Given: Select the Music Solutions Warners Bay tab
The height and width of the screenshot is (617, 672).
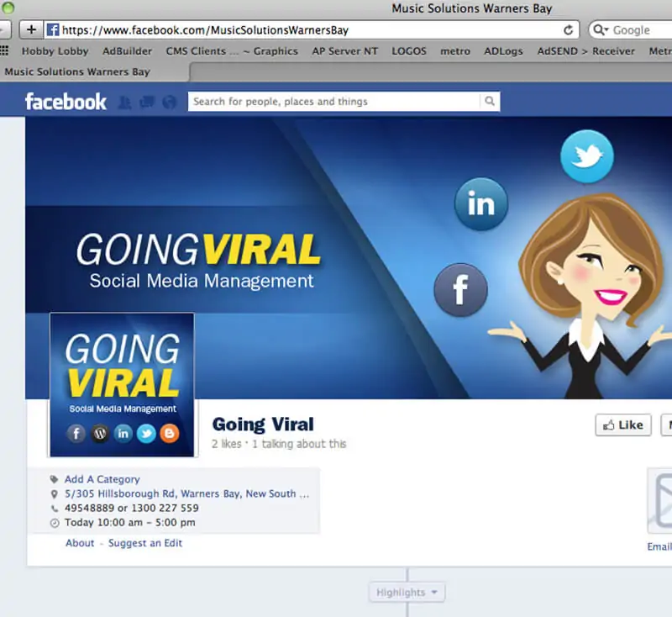Looking at the screenshot, I should [77, 71].
